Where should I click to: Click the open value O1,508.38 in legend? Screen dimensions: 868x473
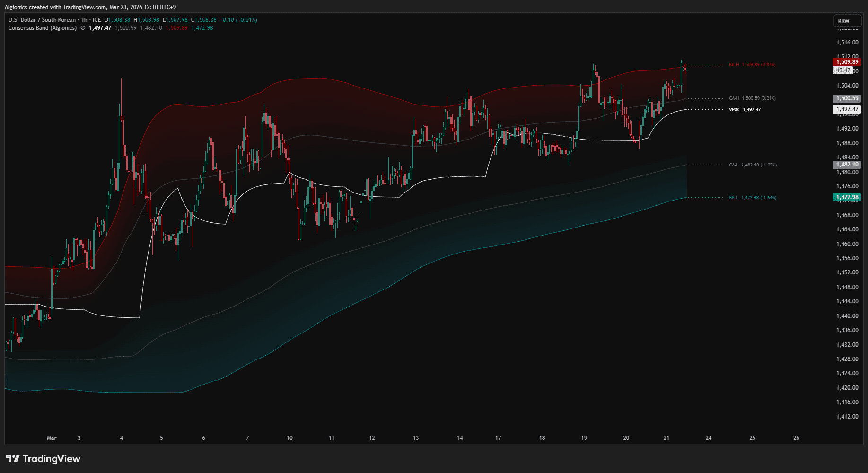click(x=117, y=20)
